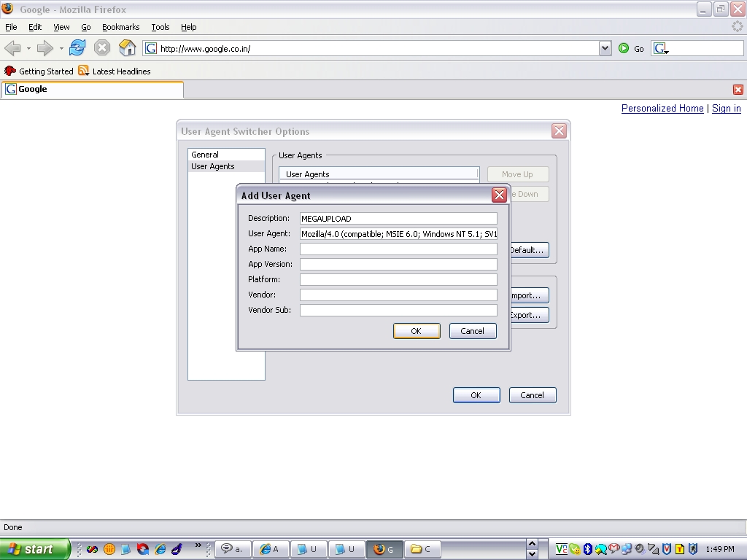Viewport: 747px width, 560px height.
Task: Click the taskbar scroll up arrow
Action: coord(532,544)
